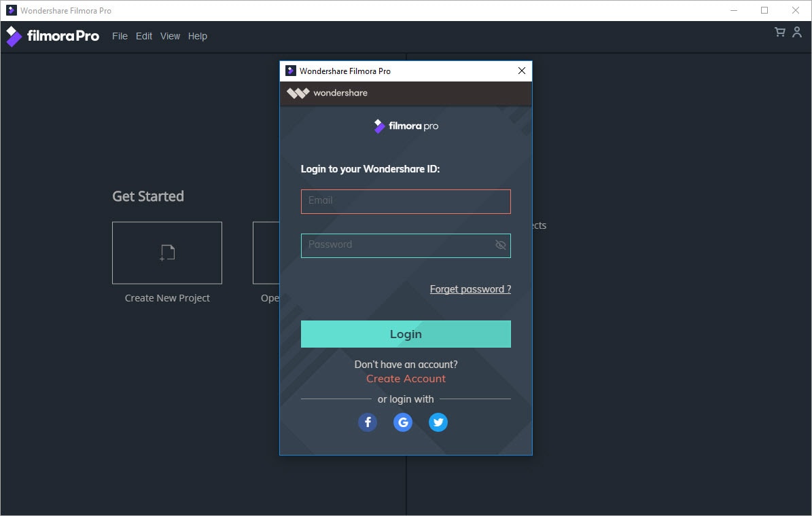Click the FilmoraPro logo in header

[52, 36]
